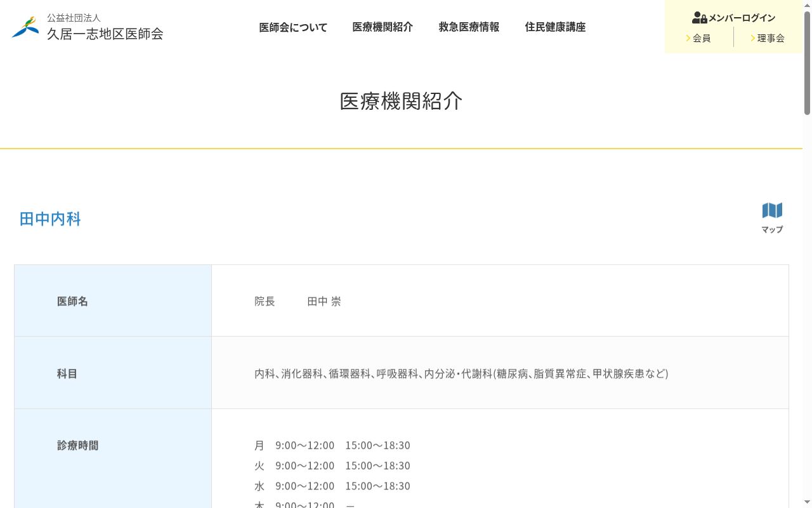Click the 医療機関紹介 page heading
Screen dimensions: 812x508
tap(402, 101)
